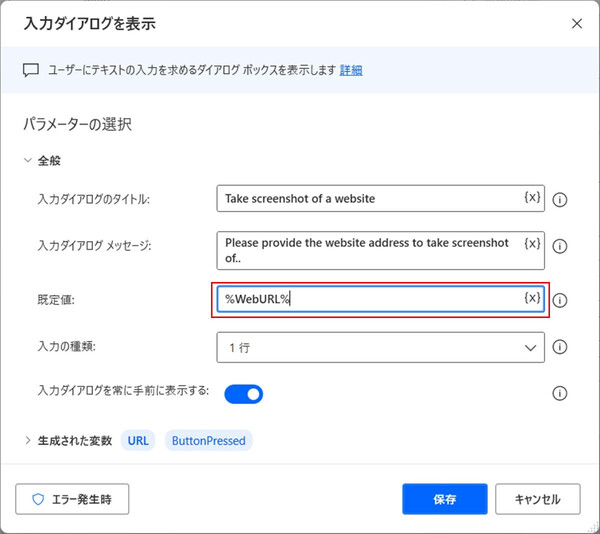Show info for input dialog message
Screen dimensions: 600x534
(x=560, y=246)
